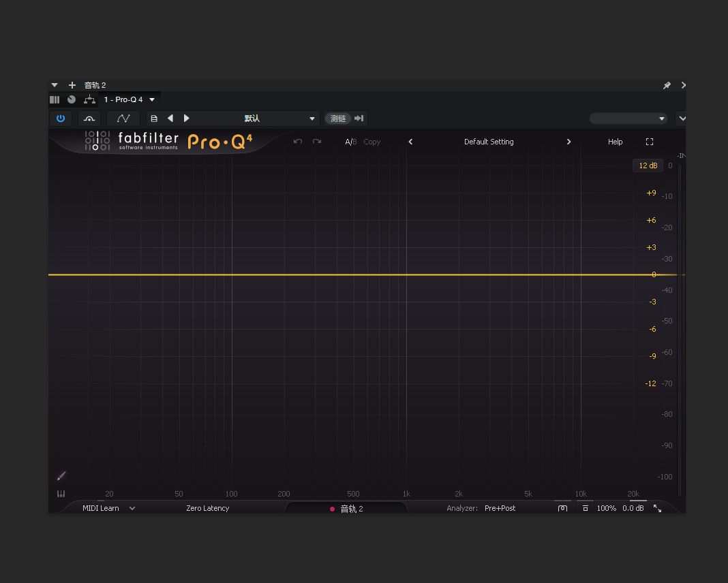Load previous preset with left chevron
728x583 pixels.
pyautogui.click(x=410, y=142)
